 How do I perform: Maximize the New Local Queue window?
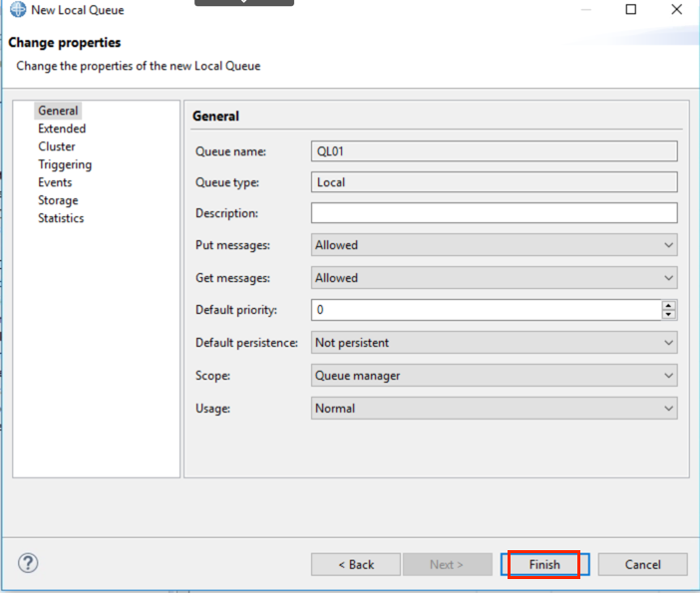(x=631, y=9)
